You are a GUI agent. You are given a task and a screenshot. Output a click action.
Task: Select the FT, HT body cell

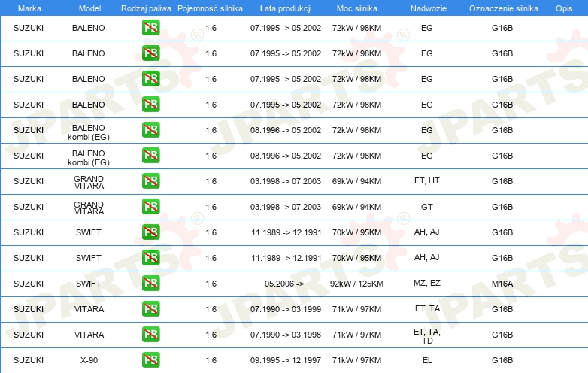pos(427,180)
